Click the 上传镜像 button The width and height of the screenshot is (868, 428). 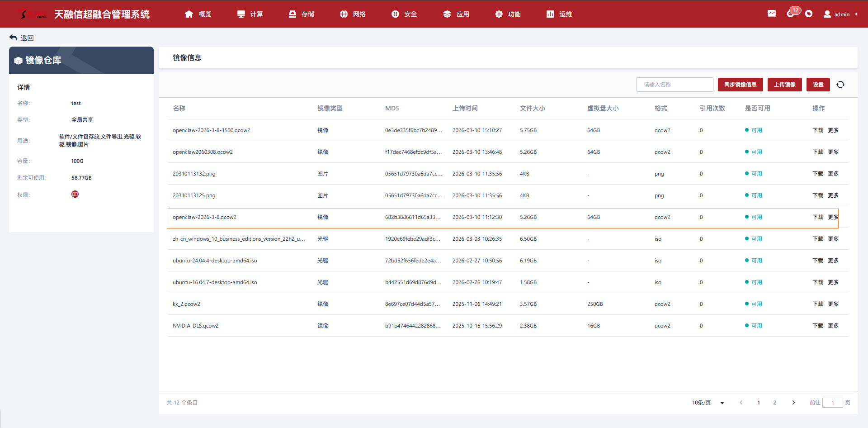pos(784,85)
